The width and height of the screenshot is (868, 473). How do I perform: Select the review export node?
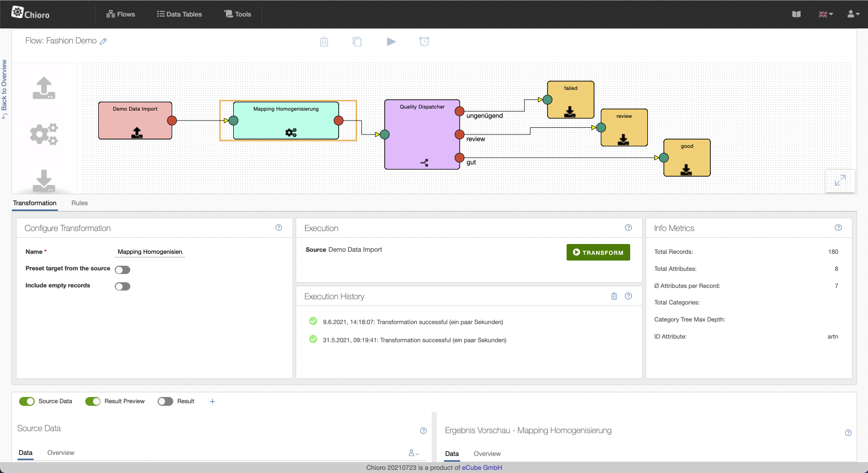tap(624, 128)
